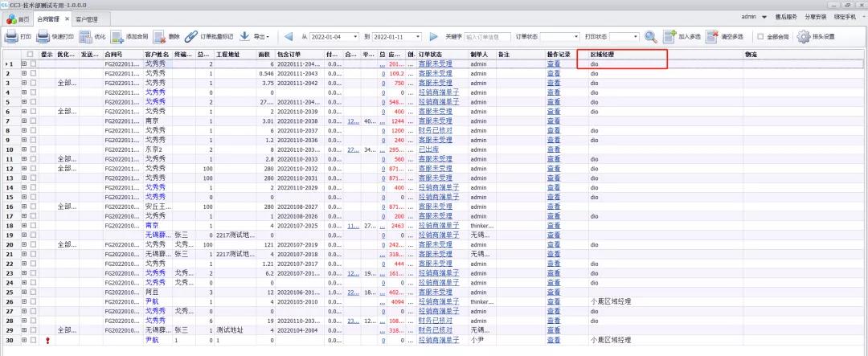Check the select-all checkbox in table header

coord(32,54)
